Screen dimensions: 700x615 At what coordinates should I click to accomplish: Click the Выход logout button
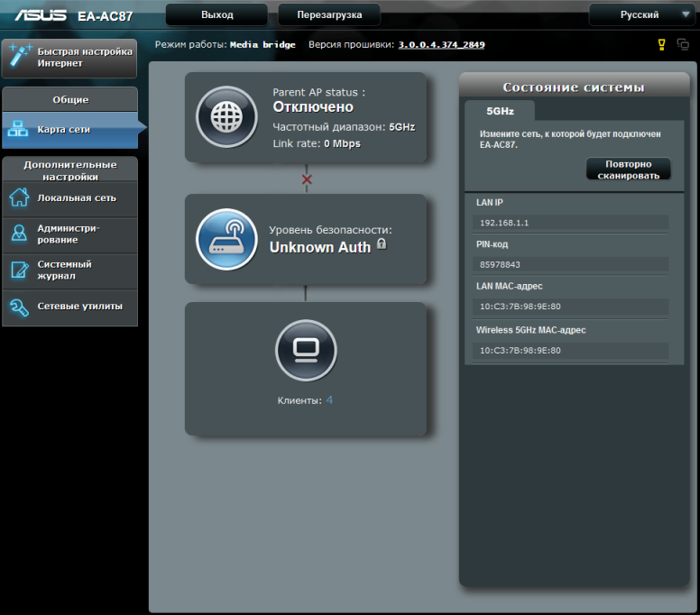pyautogui.click(x=217, y=14)
